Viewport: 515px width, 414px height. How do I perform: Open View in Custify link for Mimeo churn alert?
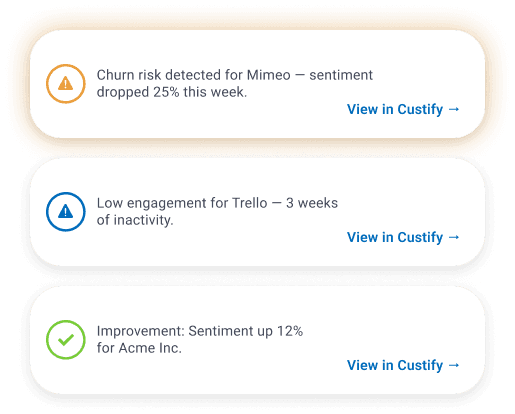(x=403, y=109)
